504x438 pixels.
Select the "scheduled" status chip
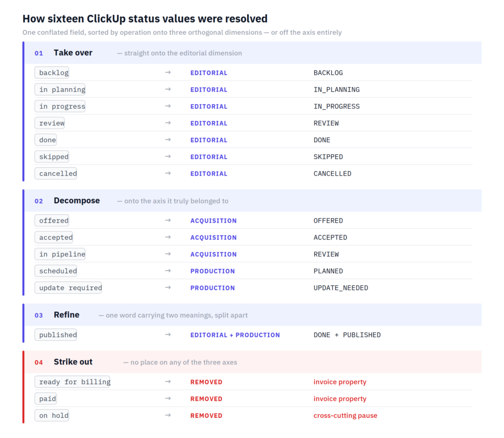[56, 271]
